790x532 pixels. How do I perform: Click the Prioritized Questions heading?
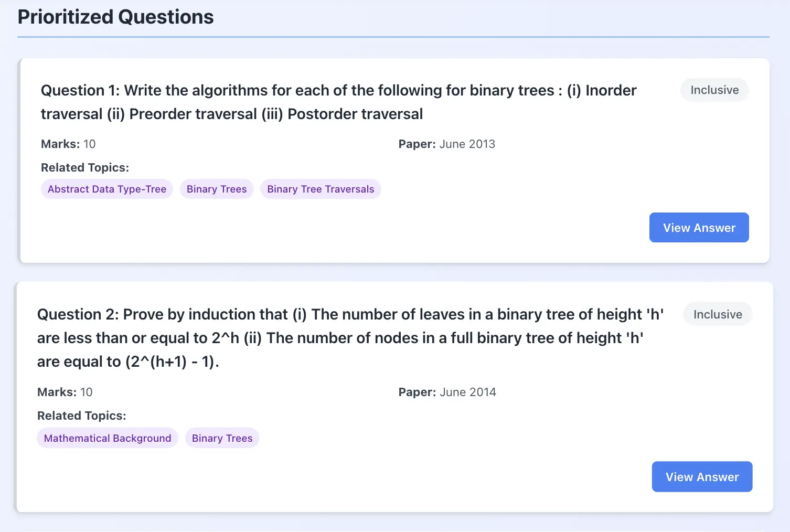tap(115, 17)
